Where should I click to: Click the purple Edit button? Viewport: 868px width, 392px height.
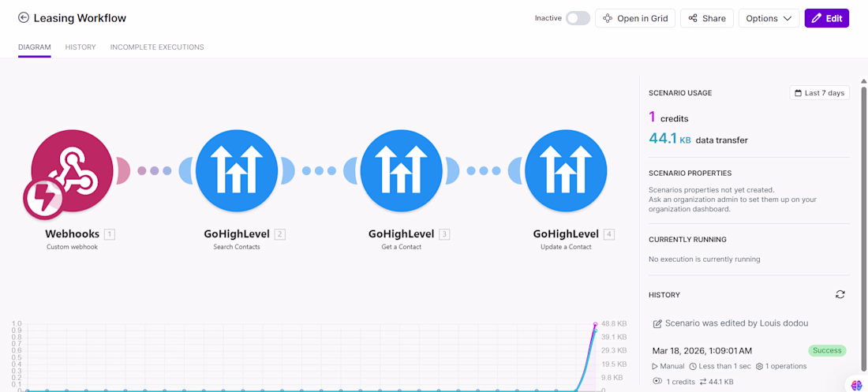point(826,18)
